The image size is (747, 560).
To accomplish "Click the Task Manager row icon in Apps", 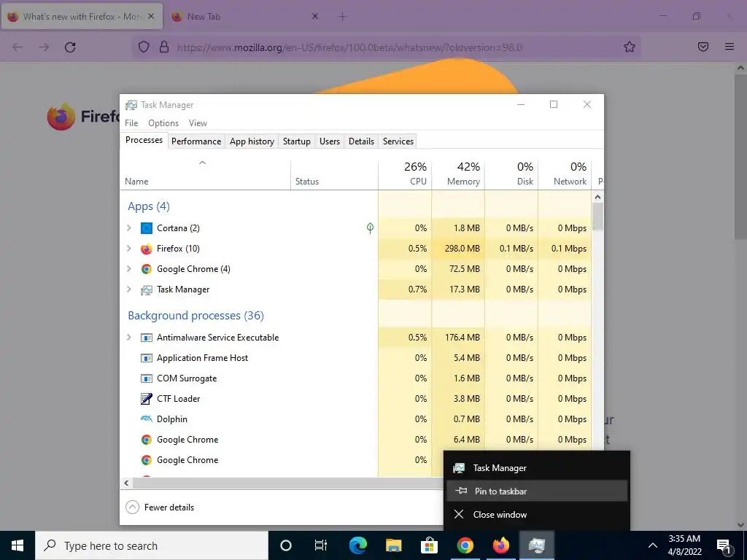I will pos(146,289).
